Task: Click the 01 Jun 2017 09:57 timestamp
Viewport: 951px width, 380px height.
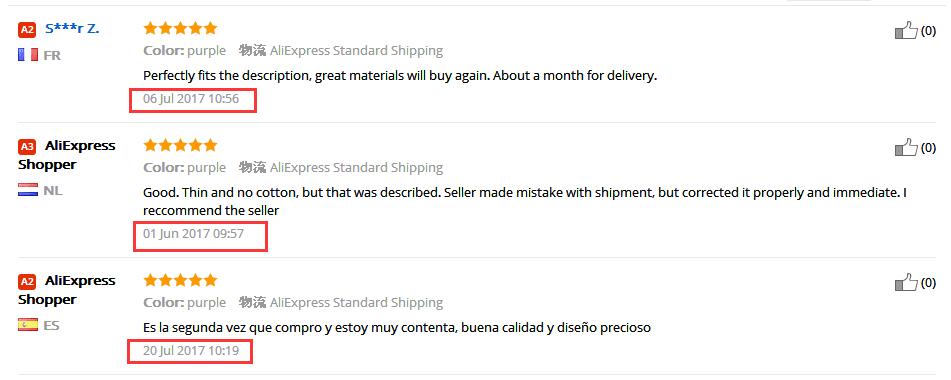Action: (193, 233)
